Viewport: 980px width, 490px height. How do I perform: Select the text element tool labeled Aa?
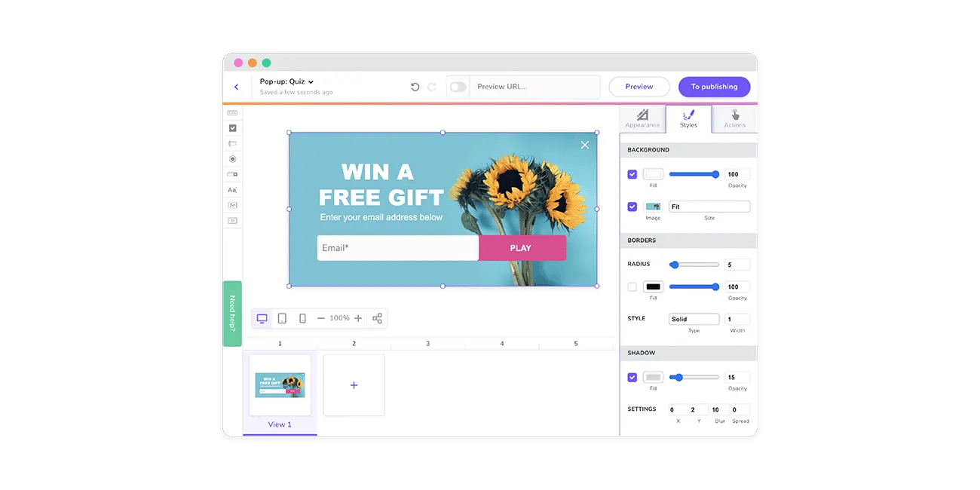[232, 190]
